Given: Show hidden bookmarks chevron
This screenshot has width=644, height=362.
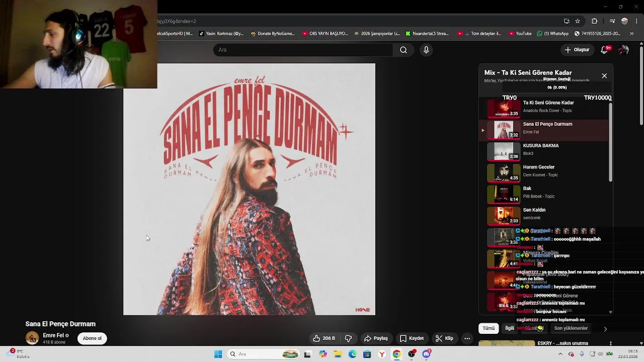Looking at the screenshot, I should coord(632,34).
